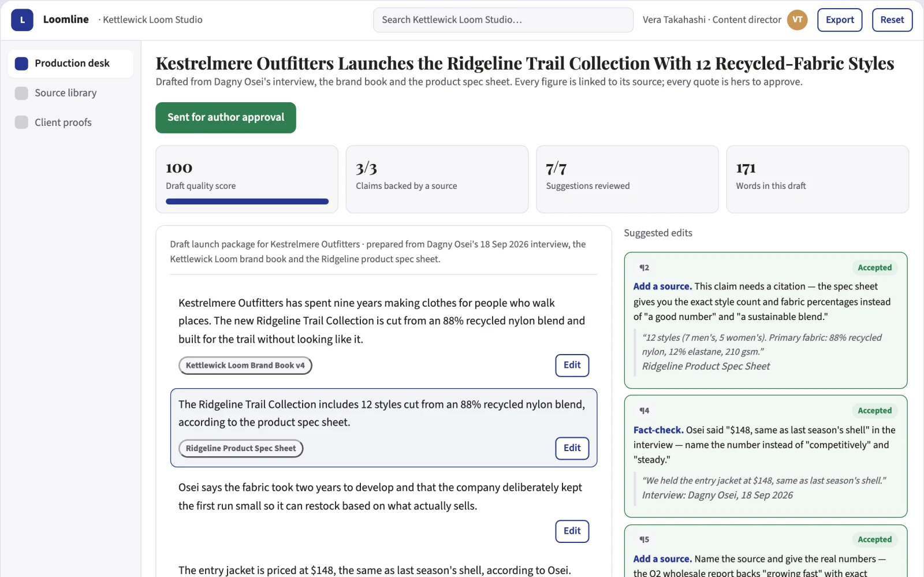Select the ¶4 Fact-check suggestion card
This screenshot has height=577, width=924.
tap(766, 456)
